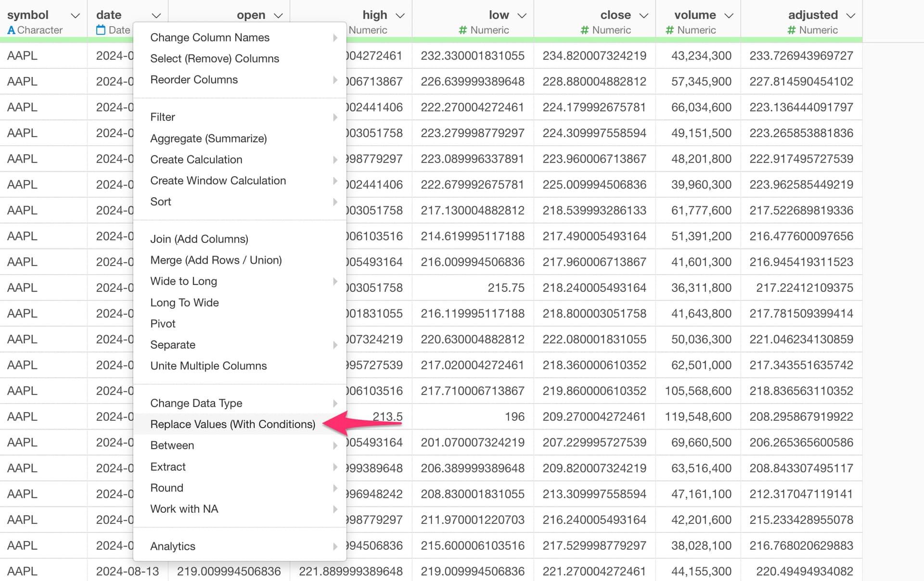Open the Extract submenu
The image size is (924, 581).
[x=240, y=467]
